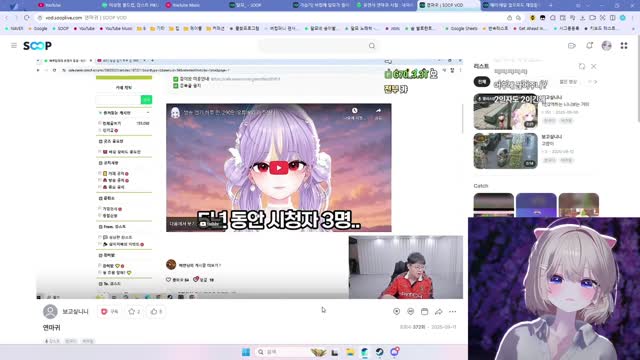640x360 pixels.
Task: Open File Explorer from the taskbar
Action: point(350,352)
